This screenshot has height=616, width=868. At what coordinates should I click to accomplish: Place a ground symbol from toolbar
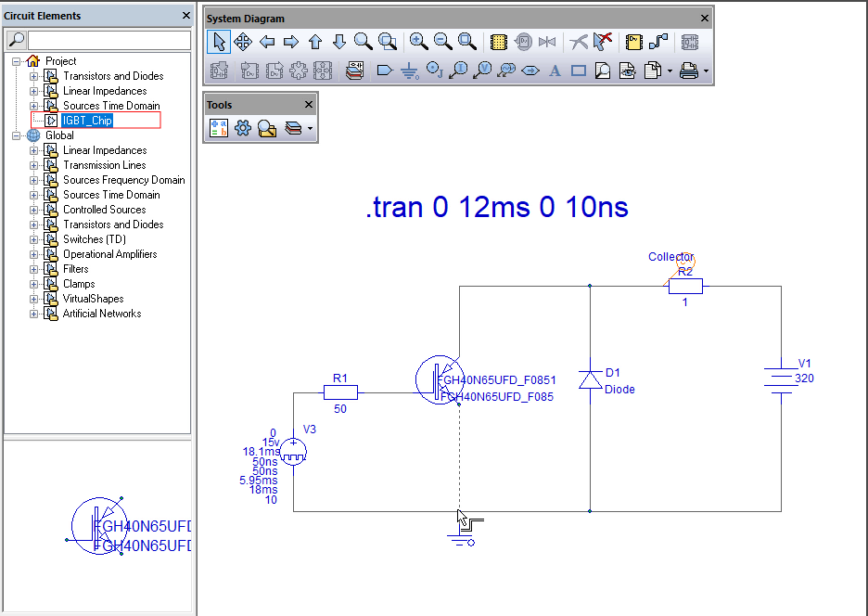[x=409, y=71]
